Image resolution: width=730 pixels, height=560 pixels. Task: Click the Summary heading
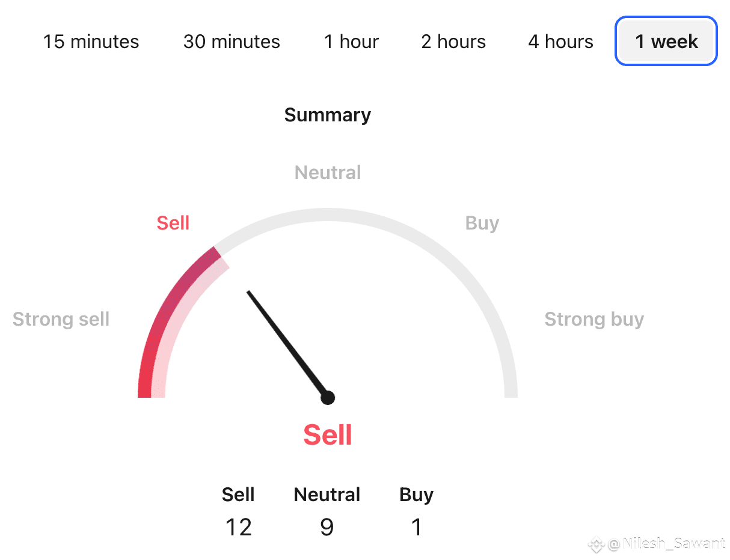[328, 115]
